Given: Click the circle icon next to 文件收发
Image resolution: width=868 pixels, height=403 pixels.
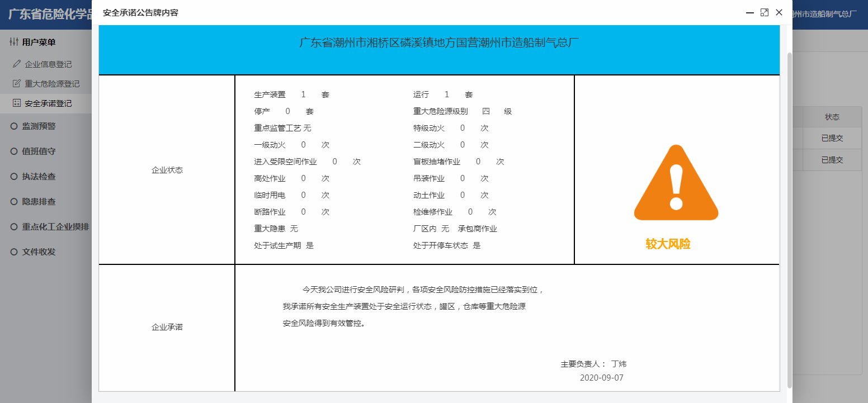Looking at the screenshot, I should [x=14, y=252].
